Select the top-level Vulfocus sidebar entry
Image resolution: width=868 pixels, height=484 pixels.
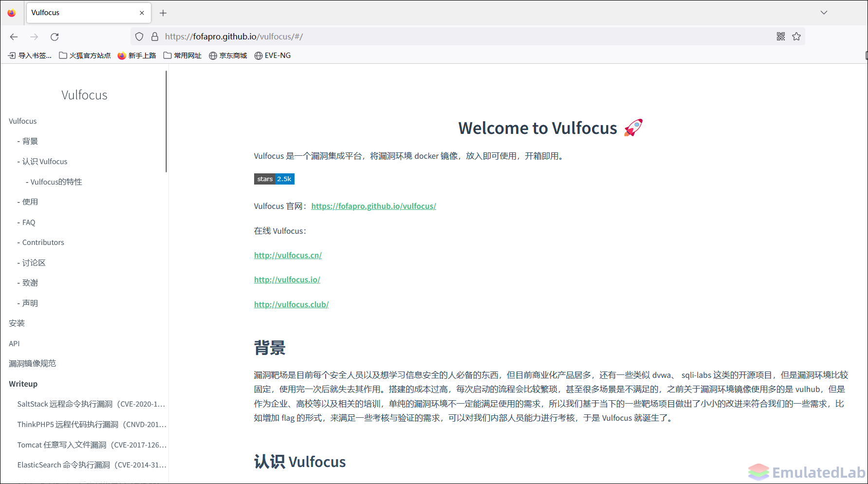point(22,121)
